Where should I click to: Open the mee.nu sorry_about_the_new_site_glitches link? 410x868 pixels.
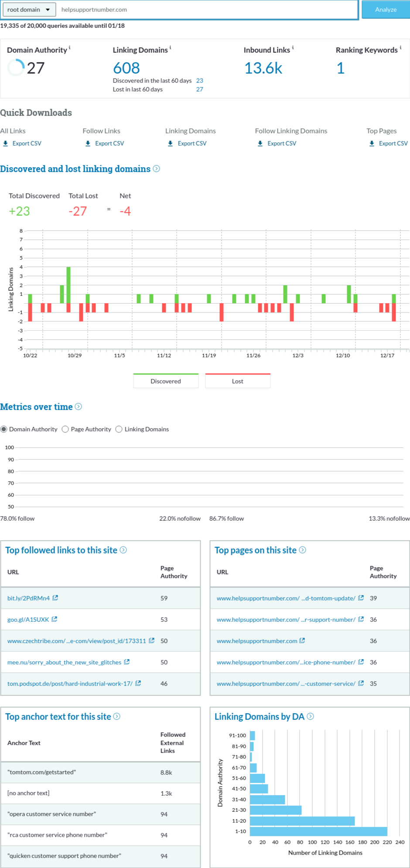click(x=64, y=662)
